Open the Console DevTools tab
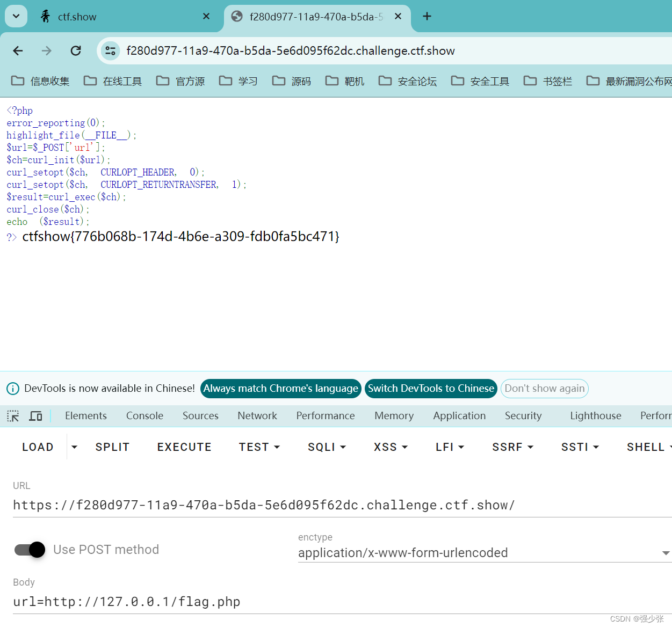 (144, 416)
